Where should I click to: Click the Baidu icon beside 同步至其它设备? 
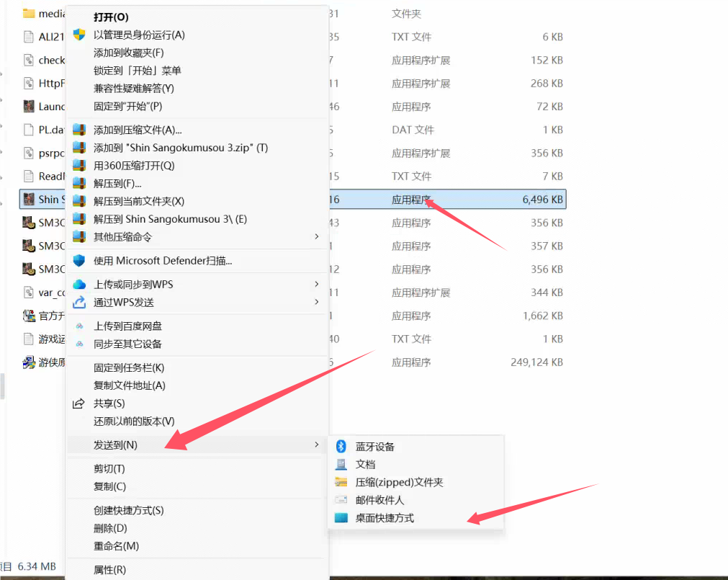(x=80, y=344)
